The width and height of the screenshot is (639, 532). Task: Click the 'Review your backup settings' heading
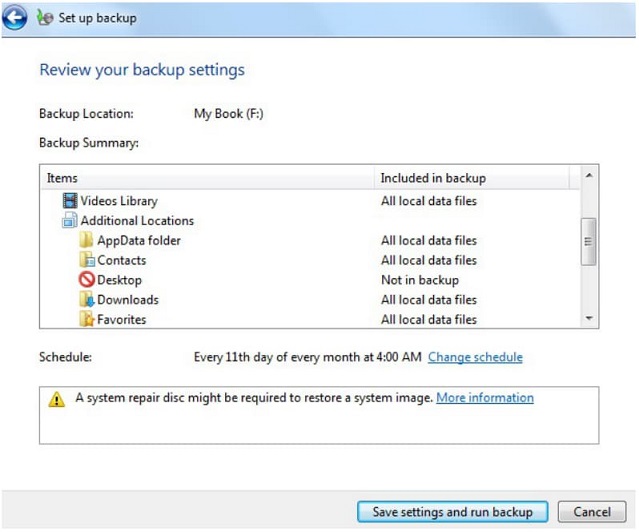(142, 70)
